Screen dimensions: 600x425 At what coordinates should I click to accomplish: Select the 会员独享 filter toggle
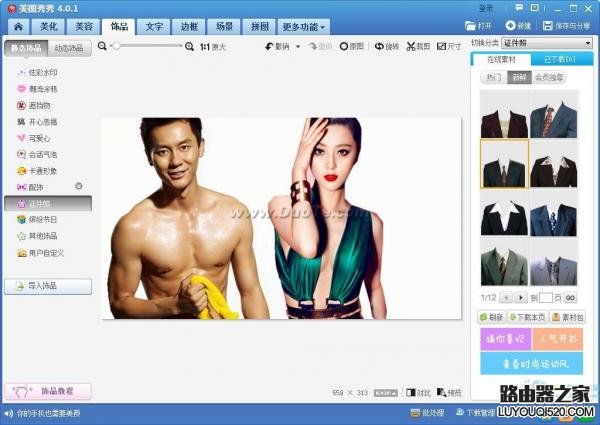[549, 77]
